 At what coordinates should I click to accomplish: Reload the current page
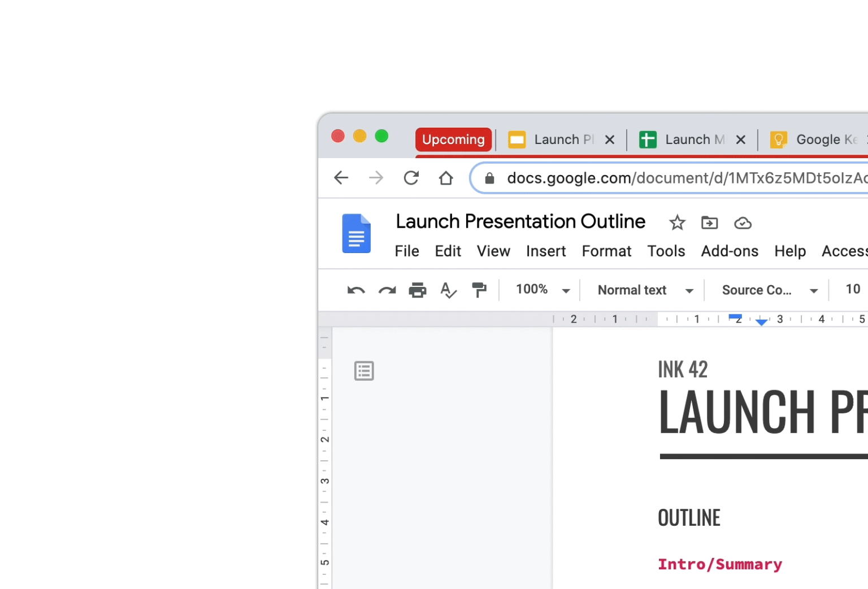click(x=411, y=178)
